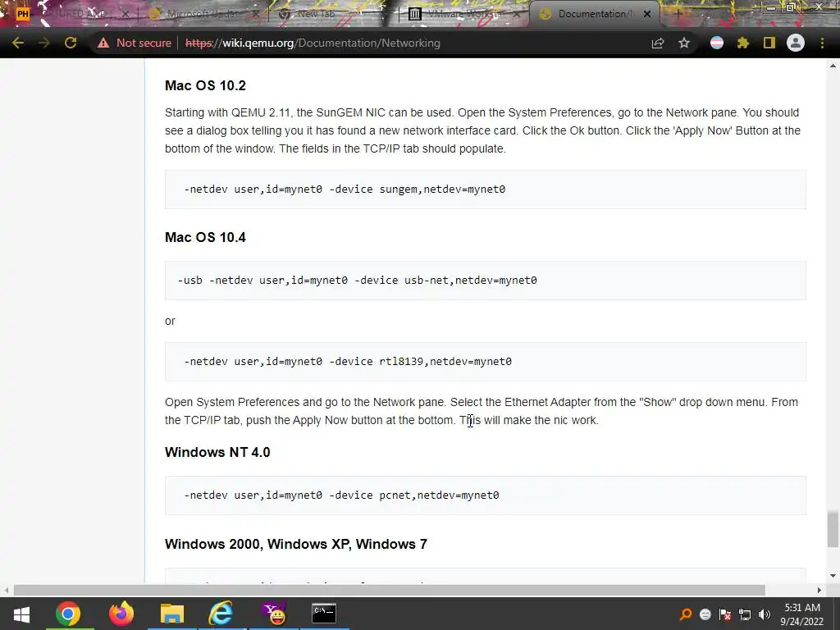Click the vertical scrollbar up arrow

(833, 66)
